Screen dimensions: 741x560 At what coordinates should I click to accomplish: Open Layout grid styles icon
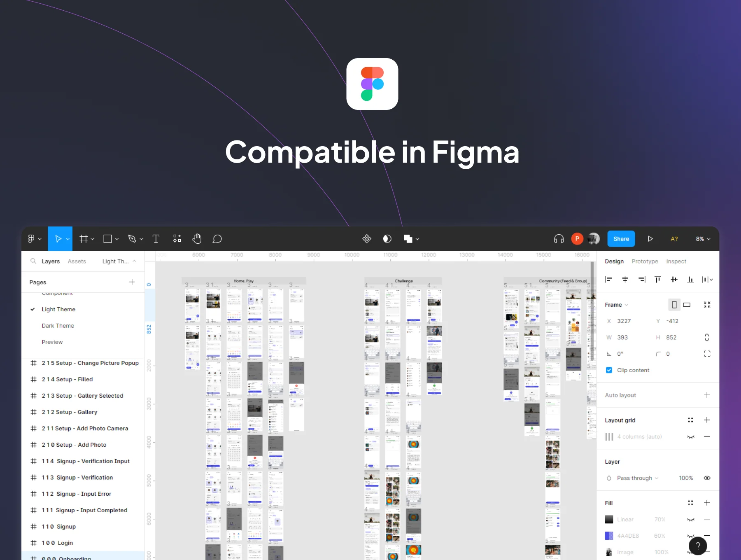pyautogui.click(x=690, y=420)
